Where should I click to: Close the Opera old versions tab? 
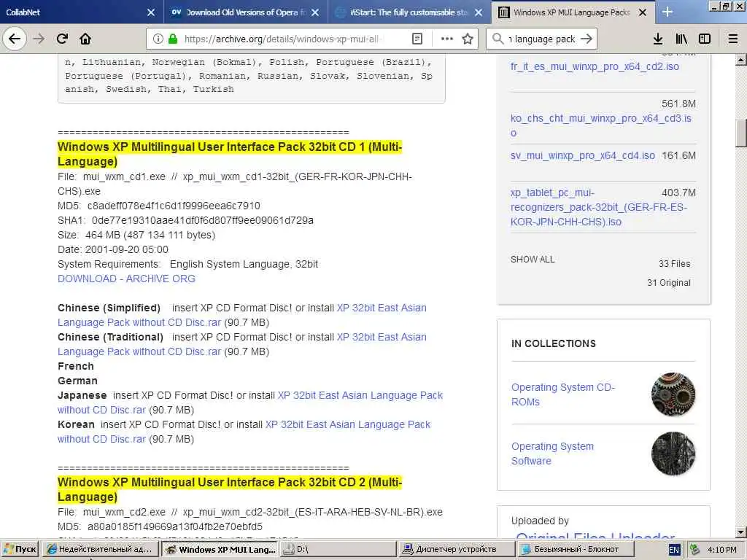point(315,12)
